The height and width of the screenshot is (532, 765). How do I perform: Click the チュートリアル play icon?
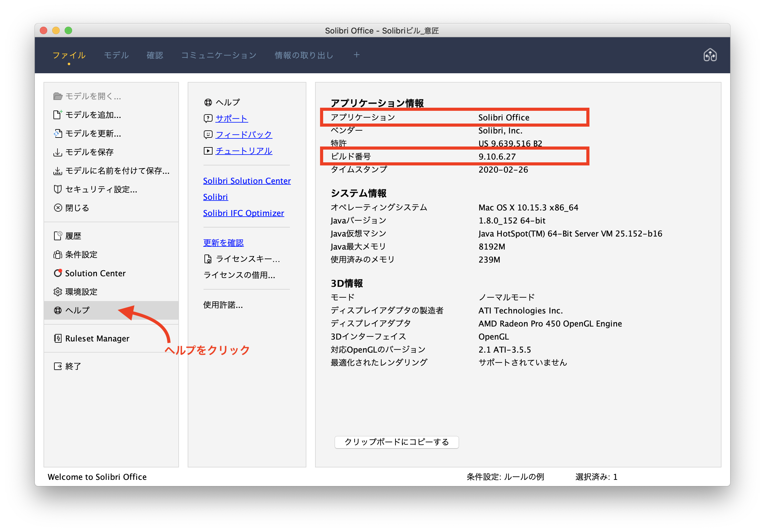208,151
